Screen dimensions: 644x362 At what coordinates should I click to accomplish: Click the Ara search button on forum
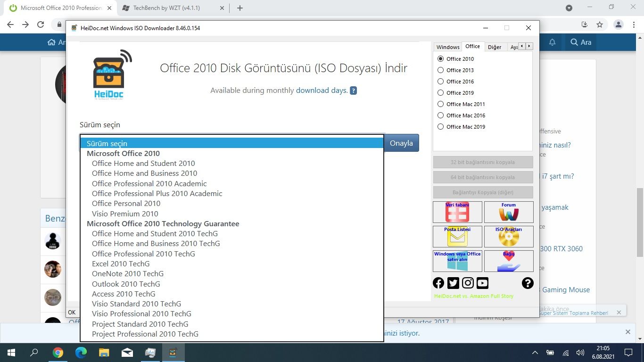click(x=580, y=42)
